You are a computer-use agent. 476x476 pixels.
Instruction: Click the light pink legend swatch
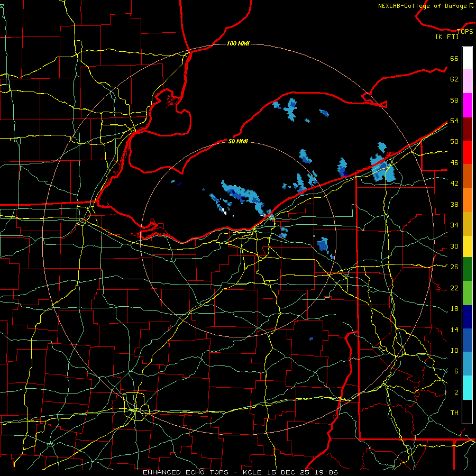point(467,81)
